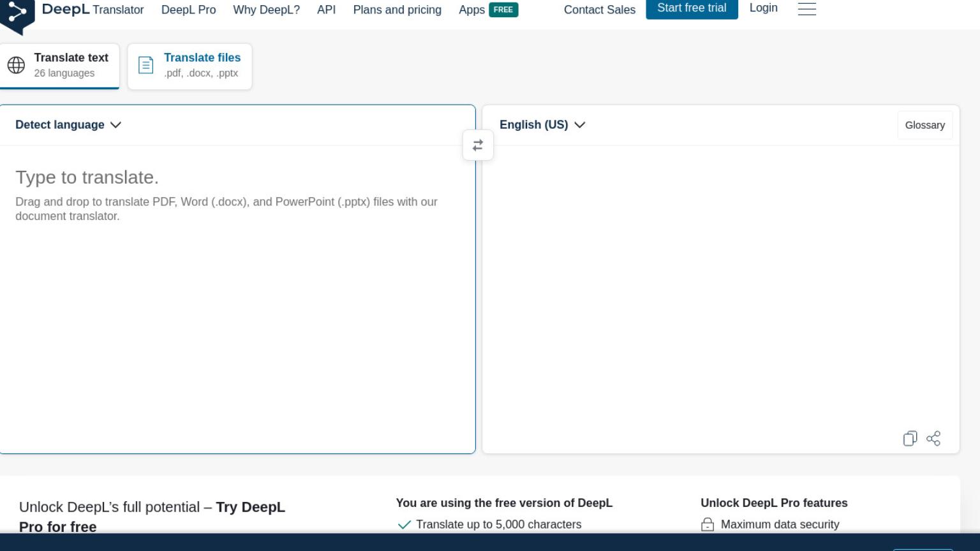980x551 pixels.
Task: Click the Start free trial button
Action: pos(692,8)
